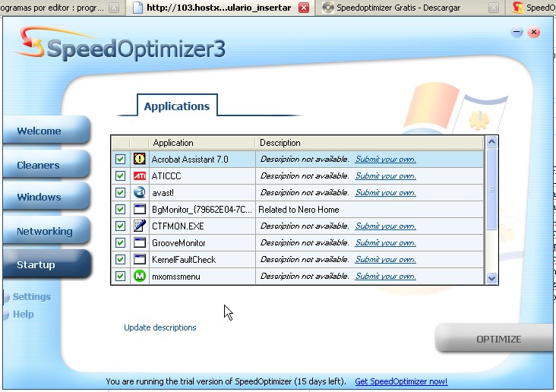The width and height of the screenshot is (556, 392).
Task: Close the Speedoptimizer Gratis browser tab
Action: (493, 8)
